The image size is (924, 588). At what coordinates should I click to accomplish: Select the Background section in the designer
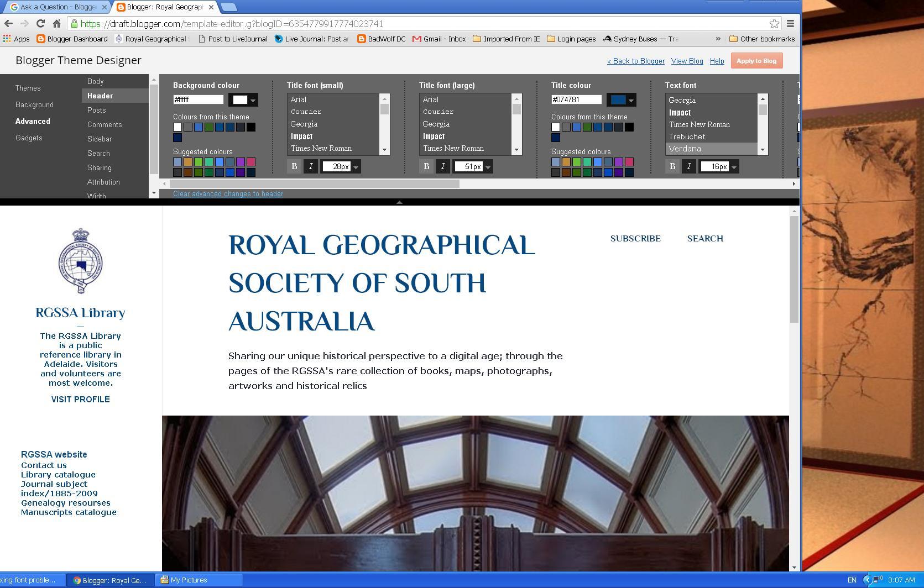click(34, 105)
